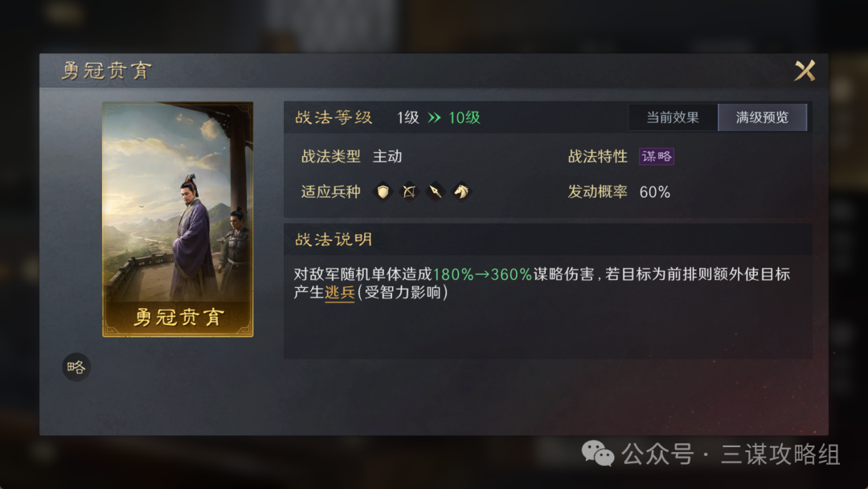Image resolution: width=868 pixels, height=489 pixels.
Task: Click the shield infantry troop icon
Action: pyautogui.click(x=383, y=191)
